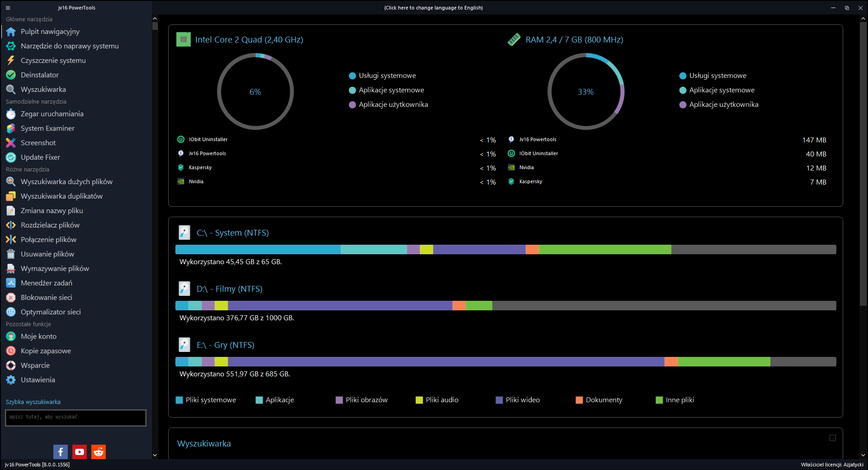
Task: Click the sidebar scroll-down arrow
Action: [x=155, y=455]
